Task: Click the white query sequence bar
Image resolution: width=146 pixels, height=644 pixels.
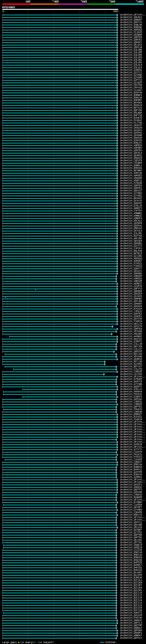Action: click(x=60, y=9)
